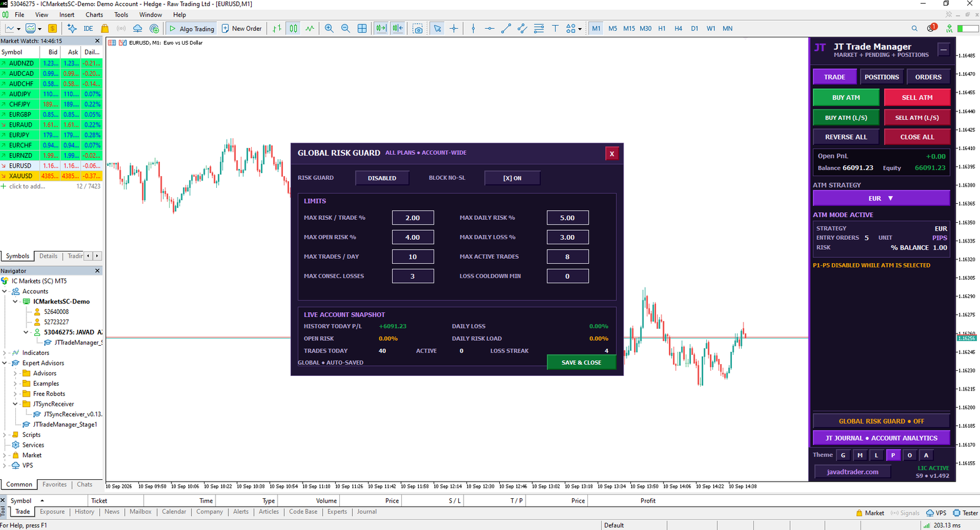Toggle Global Risk Guard OFF in JT panel
The height and width of the screenshot is (530, 980).
(x=881, y=421)
